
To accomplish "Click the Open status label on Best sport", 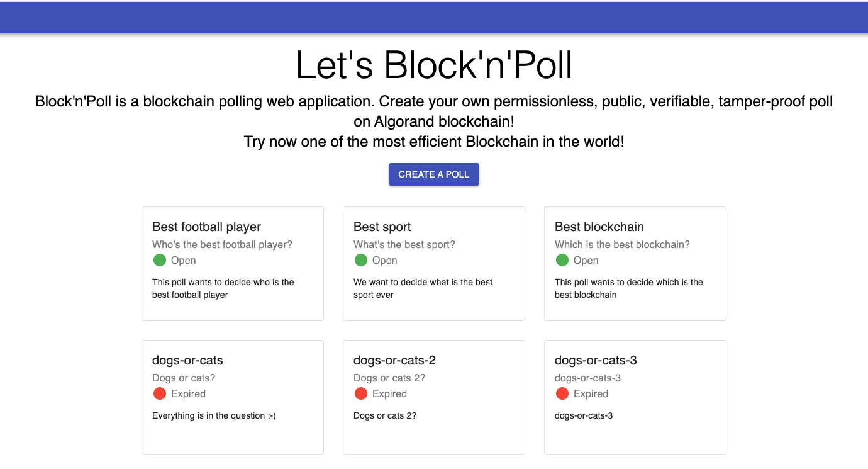I will tap(385, 260).
